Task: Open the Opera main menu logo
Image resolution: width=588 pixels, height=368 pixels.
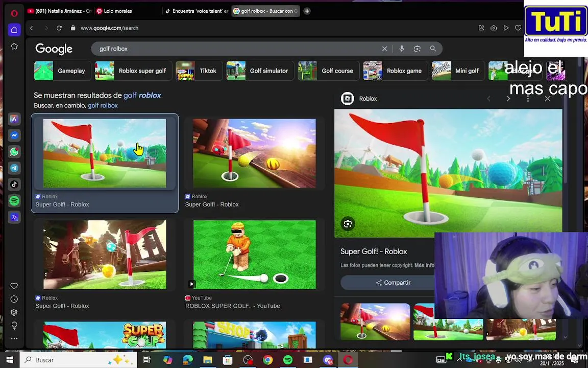Action: click(x=14, y=13)
